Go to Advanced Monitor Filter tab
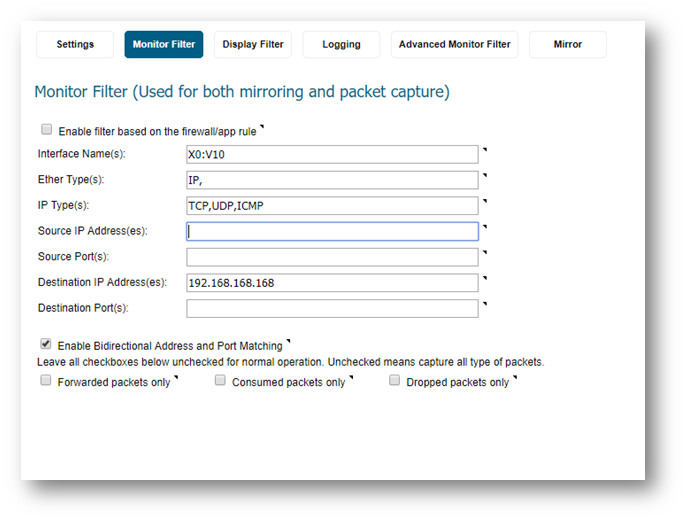The image size is (687, 522). [455, 44]
